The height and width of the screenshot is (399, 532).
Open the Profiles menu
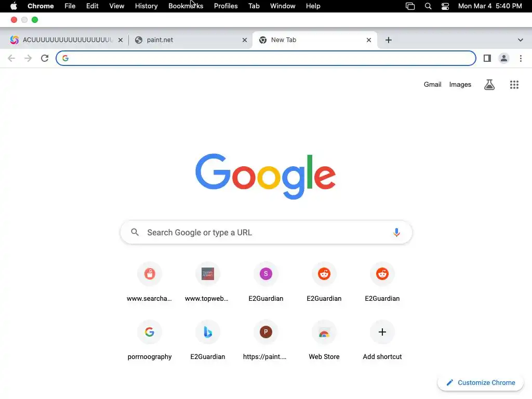pos(225,6)
